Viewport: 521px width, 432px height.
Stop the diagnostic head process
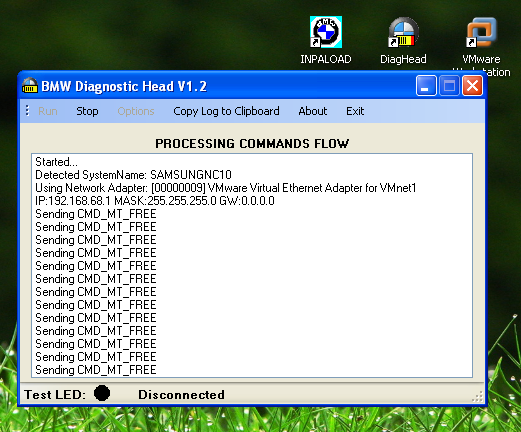coord(87,111)
